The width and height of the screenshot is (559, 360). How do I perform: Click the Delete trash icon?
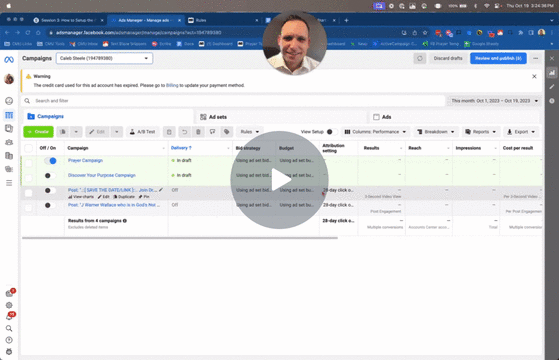point(198,132)
